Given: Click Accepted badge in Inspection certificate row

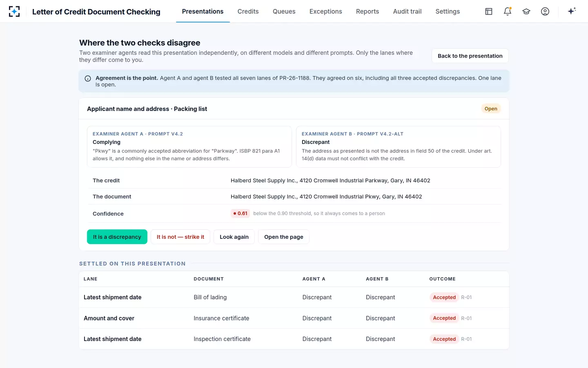Looking at the screenshot, I should (444, 339).
